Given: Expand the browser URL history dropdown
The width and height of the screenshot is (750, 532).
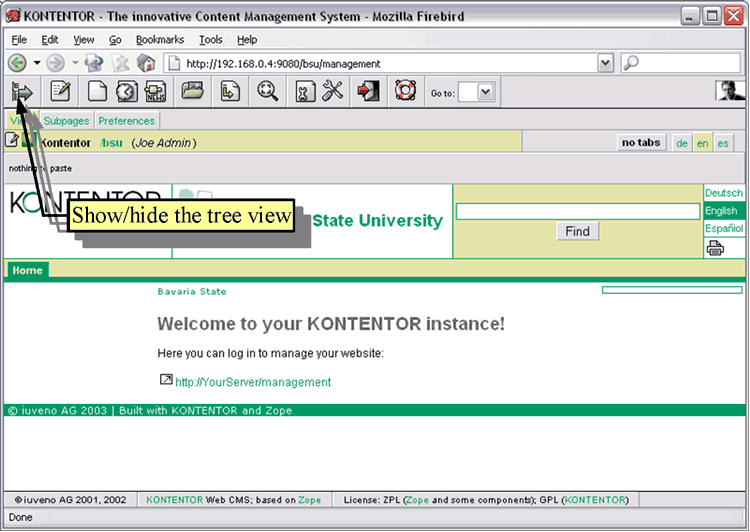Looking at the screenshot, I should 605,63.
